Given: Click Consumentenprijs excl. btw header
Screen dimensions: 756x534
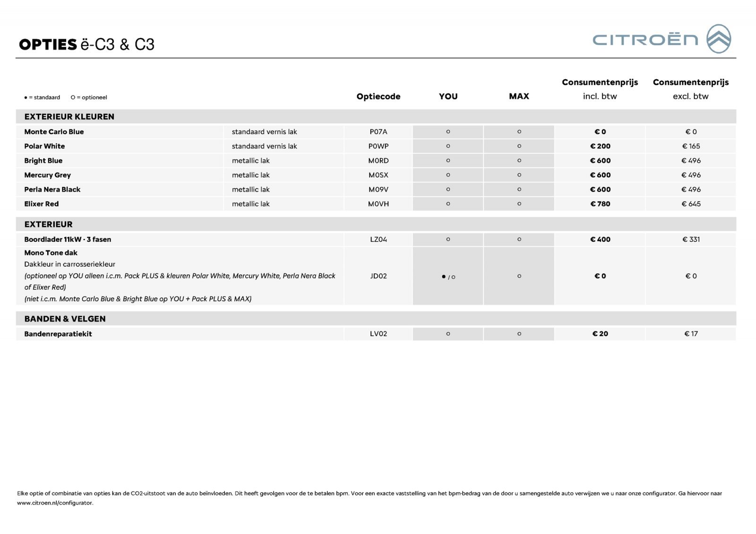Looking at the screenshot, I should [691, 89].
